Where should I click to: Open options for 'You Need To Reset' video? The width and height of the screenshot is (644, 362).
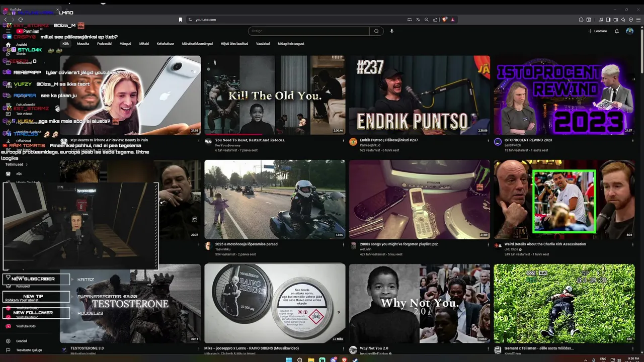pyautogui.click(x=343, y=140)
